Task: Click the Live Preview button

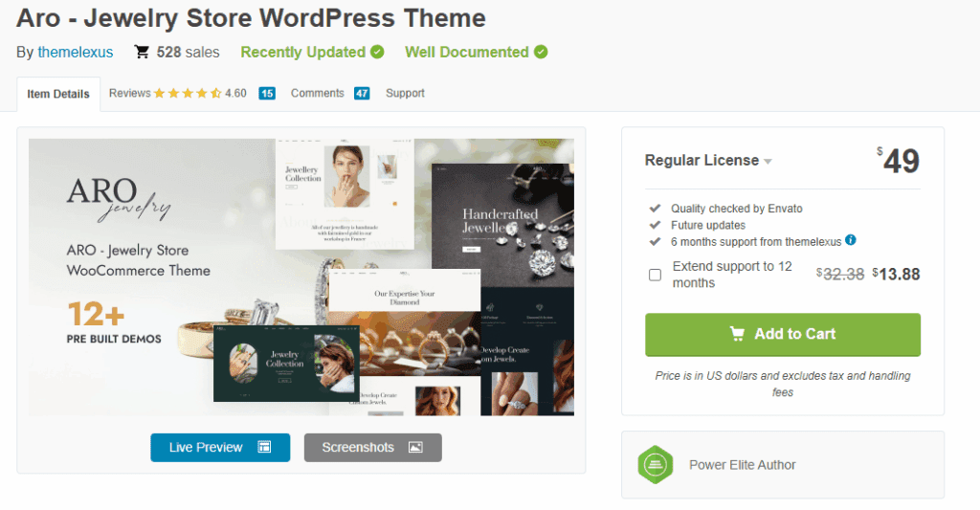Action: (x=220, y=448)
